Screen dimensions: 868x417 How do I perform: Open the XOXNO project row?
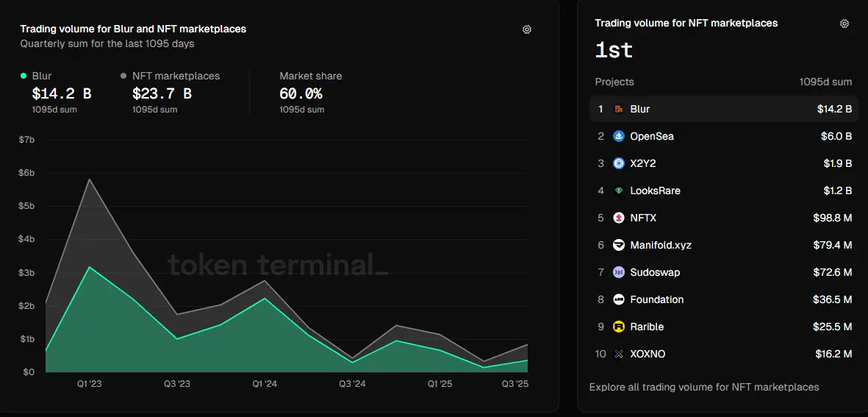[723, 354]
